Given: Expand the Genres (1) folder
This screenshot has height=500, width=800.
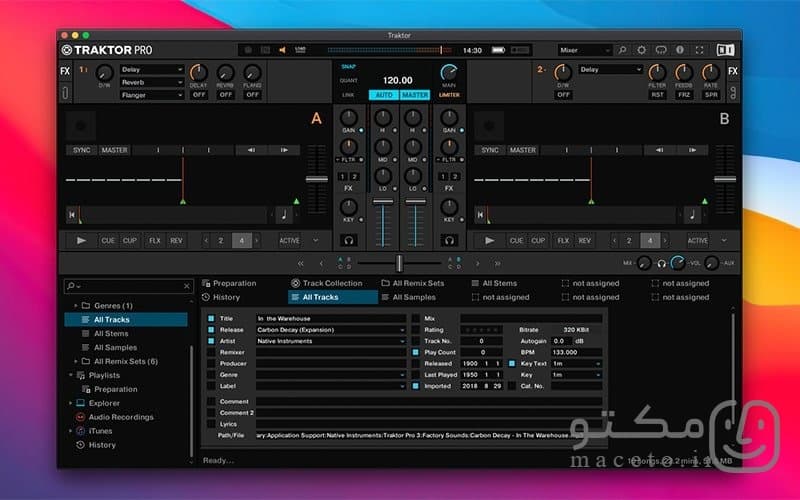Looking at the screenshot, I should [x=76, y=306].
